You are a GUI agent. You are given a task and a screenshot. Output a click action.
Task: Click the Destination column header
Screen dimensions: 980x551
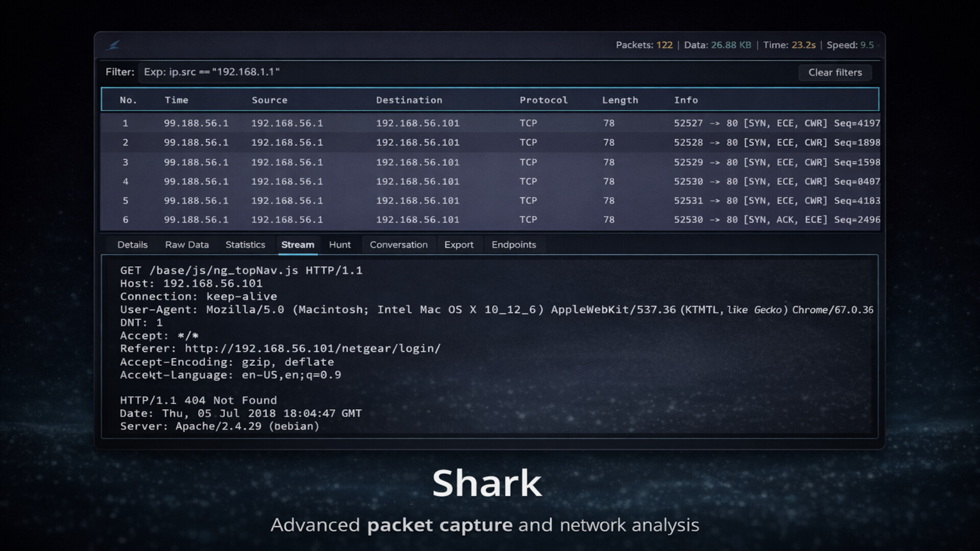409,100
